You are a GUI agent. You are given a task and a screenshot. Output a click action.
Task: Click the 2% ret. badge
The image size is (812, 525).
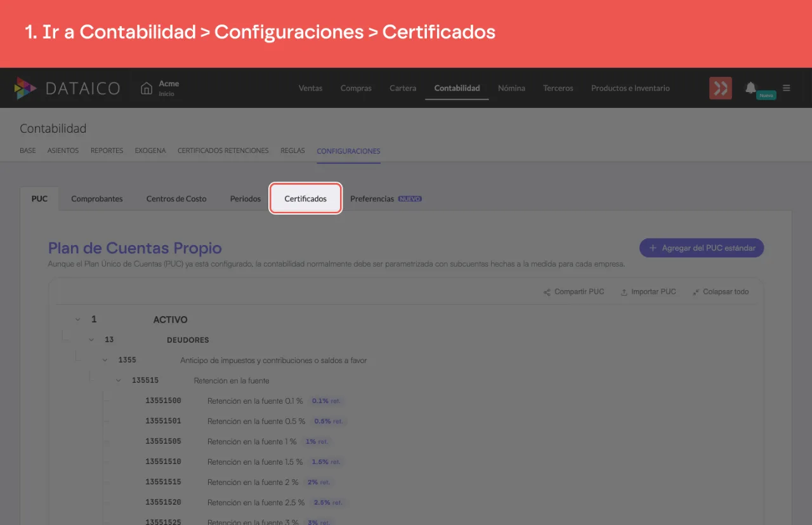coord(318,482)
